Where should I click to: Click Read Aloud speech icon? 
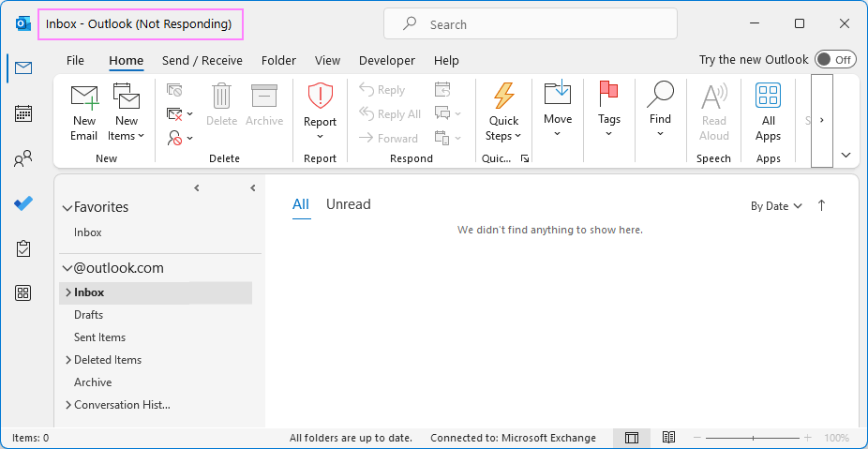[x=713, y=112]
